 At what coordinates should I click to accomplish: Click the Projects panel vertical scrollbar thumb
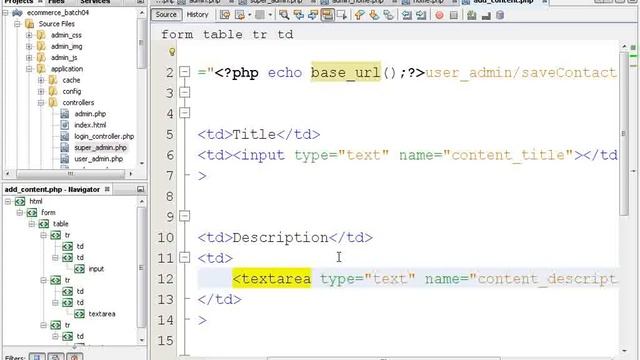(x=141, y=44)
